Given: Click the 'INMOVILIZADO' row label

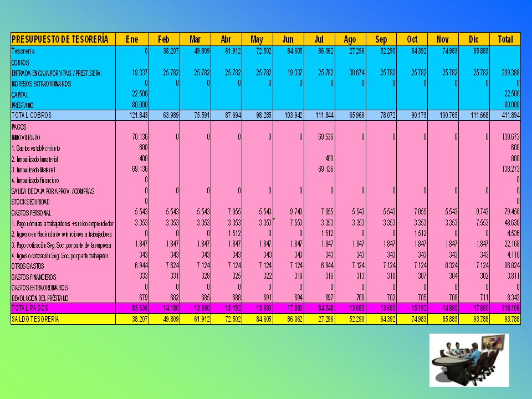Looking at the screenshot, I should point(26,137).
